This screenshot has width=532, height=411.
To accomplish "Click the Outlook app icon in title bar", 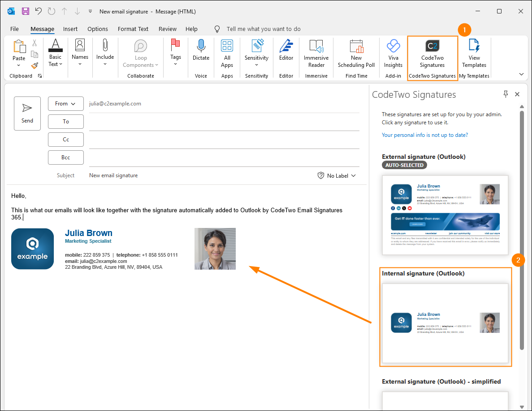I will (11, 11).
